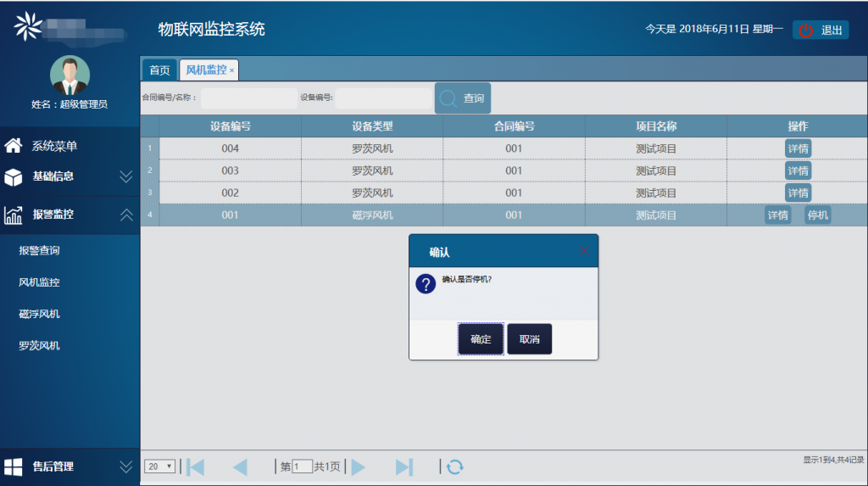Confirm shutdown with the 确定 button
Screen dimensions: 868x486
click(481, 338)
